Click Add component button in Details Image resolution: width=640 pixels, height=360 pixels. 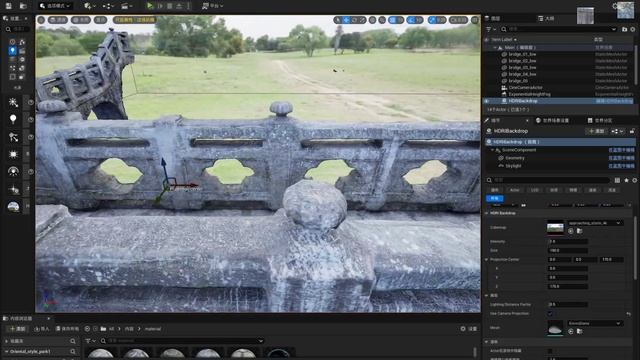point(596,131)
